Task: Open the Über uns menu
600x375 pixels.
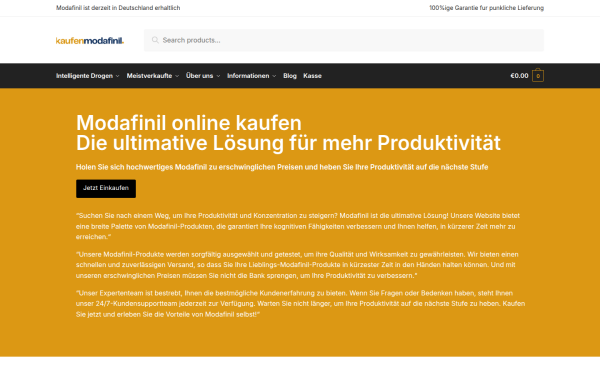Action: point(199,76)
